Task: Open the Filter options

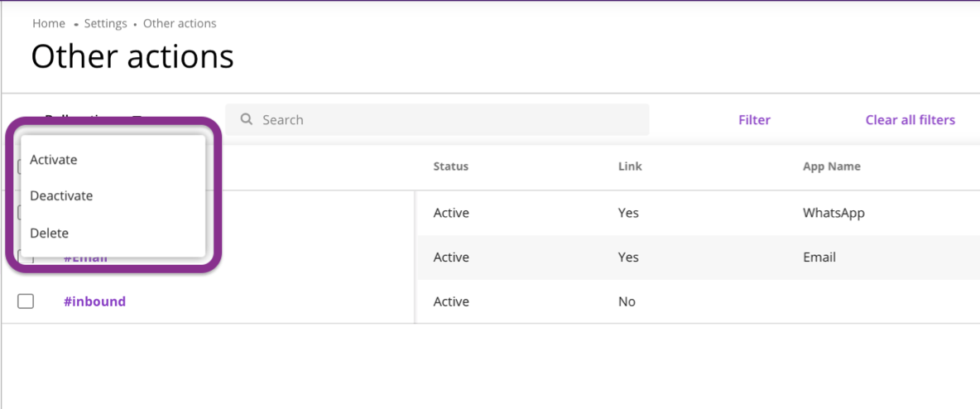Action: pos(754,120)
